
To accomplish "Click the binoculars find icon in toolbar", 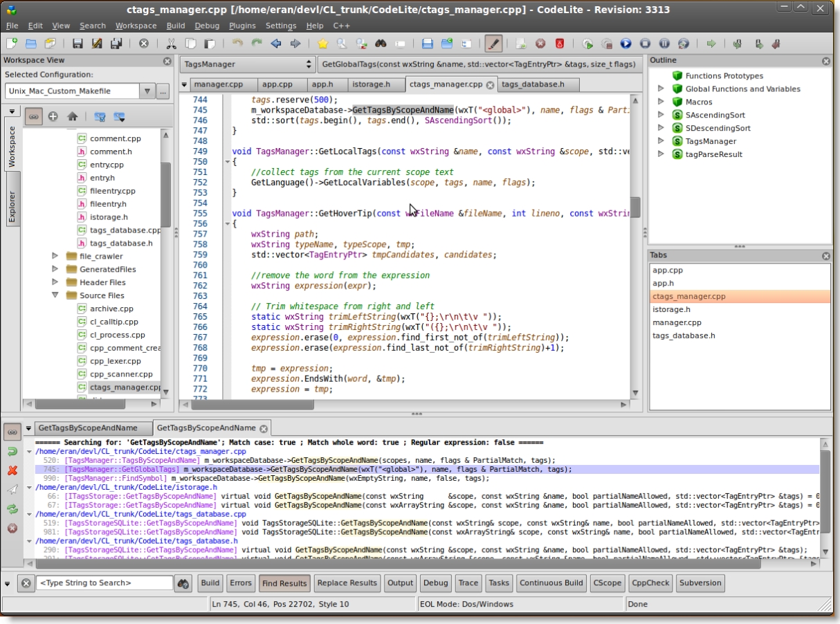I will 381,44.
